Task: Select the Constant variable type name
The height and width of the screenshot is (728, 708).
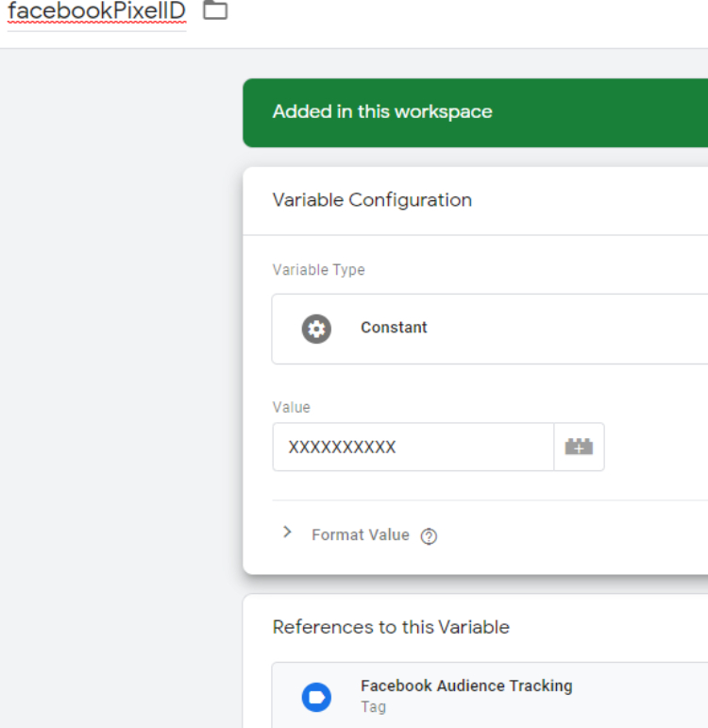Action: (x=394, y=328)
